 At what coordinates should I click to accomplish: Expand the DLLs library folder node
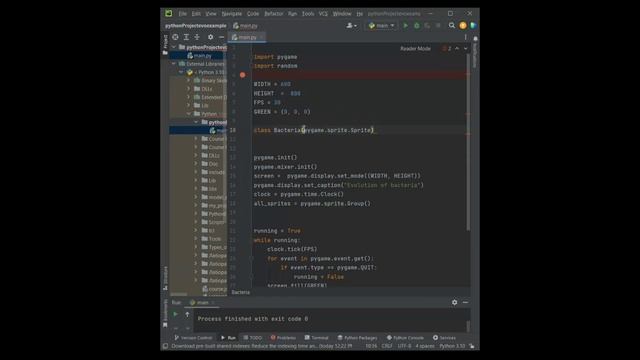click(x=189, y=89)
